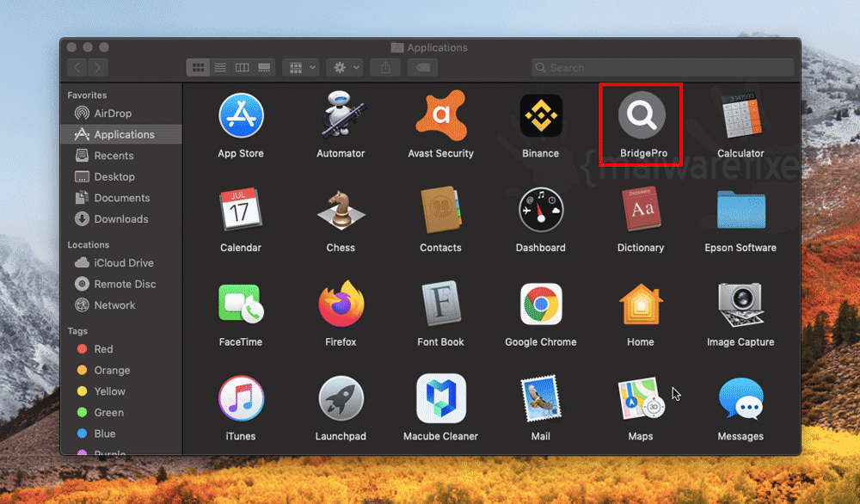
Task: Go forward with the right arrow
Action: click(98, 67)
